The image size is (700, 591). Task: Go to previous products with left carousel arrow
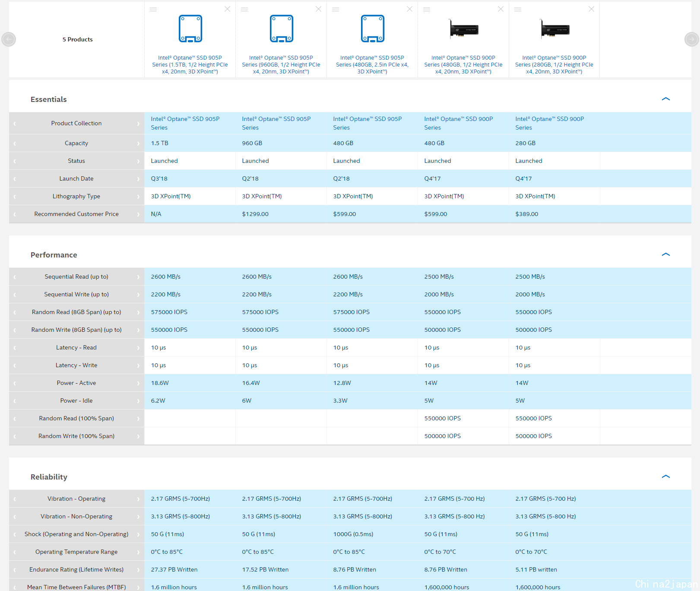coord(9,39)
